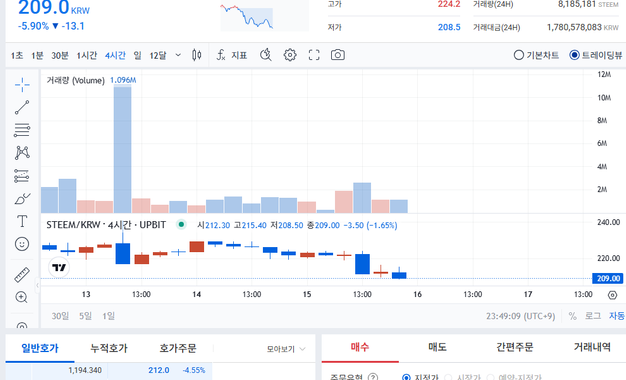Set date range to 1일

[109, 316]
